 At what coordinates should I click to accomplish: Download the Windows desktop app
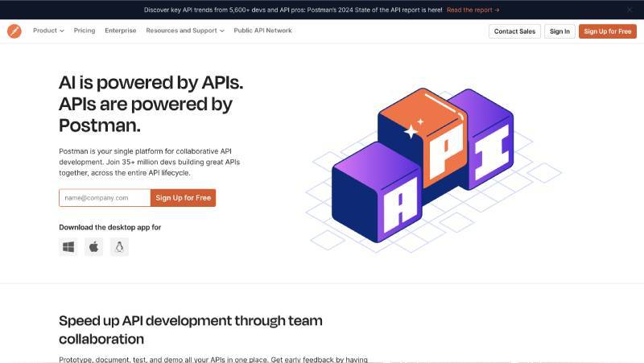pyautogui.click(x=68, y=247)
